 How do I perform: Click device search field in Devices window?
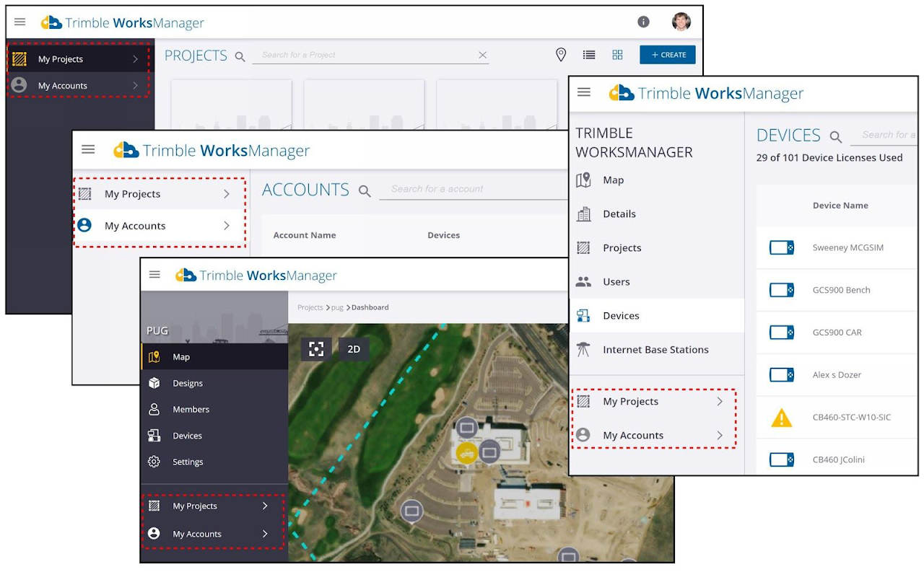884,135
